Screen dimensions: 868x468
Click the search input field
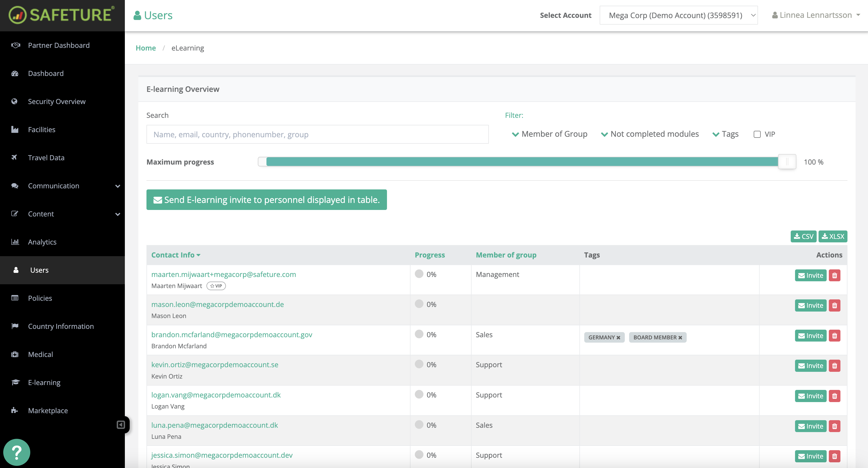click(317, 135)
